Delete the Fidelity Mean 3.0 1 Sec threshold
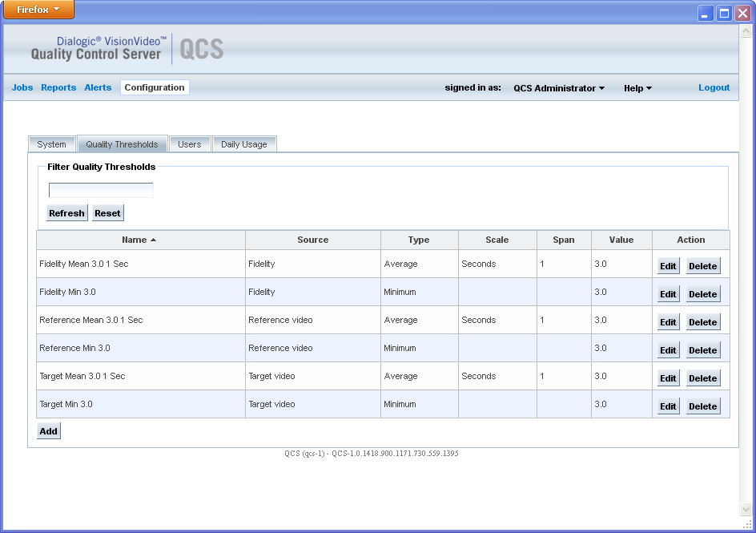 coord(702,265)
